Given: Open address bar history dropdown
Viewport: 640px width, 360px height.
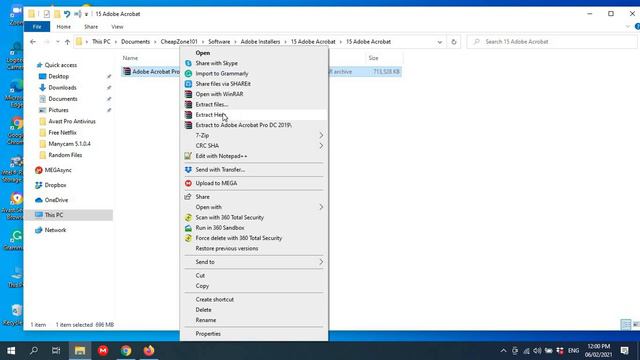Looking at the screenshot, I should tap(440, 42).
